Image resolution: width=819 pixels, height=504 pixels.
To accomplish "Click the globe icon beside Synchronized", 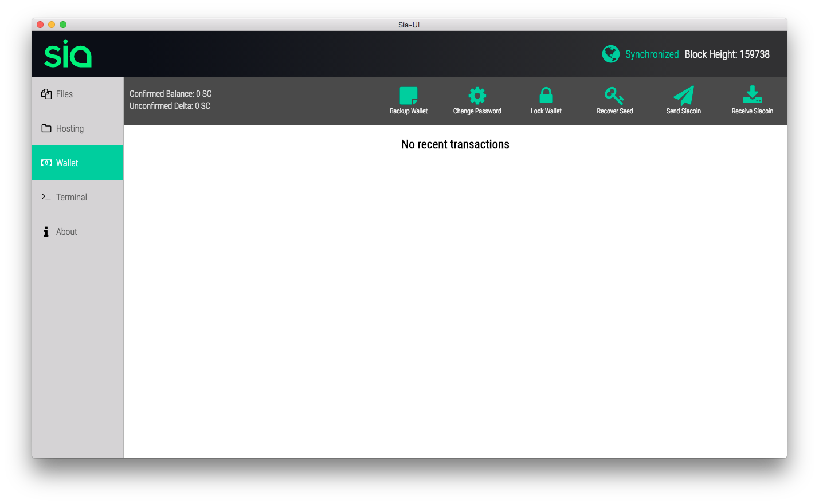I will pyautogui.click(x=611, y=54).
